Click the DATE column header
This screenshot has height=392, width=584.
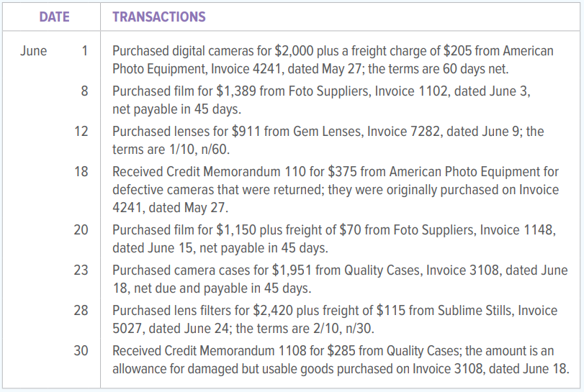(x=55, y=17)
